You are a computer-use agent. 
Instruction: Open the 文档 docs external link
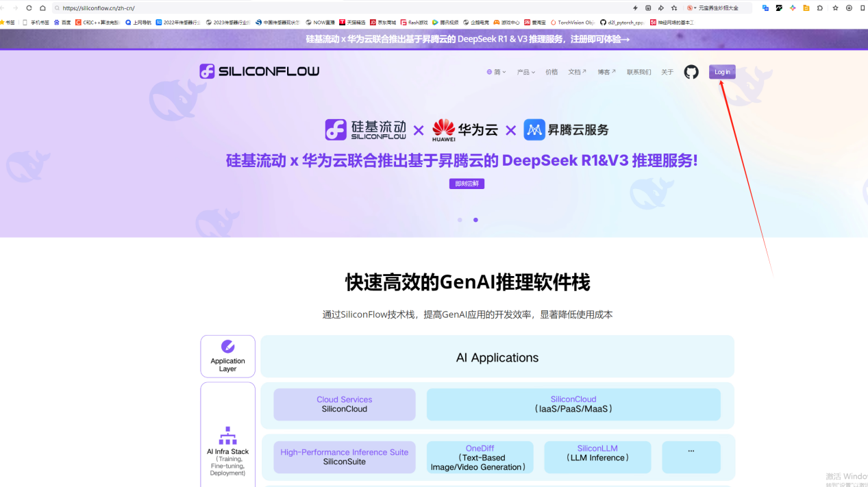click(x=577, y=72)
